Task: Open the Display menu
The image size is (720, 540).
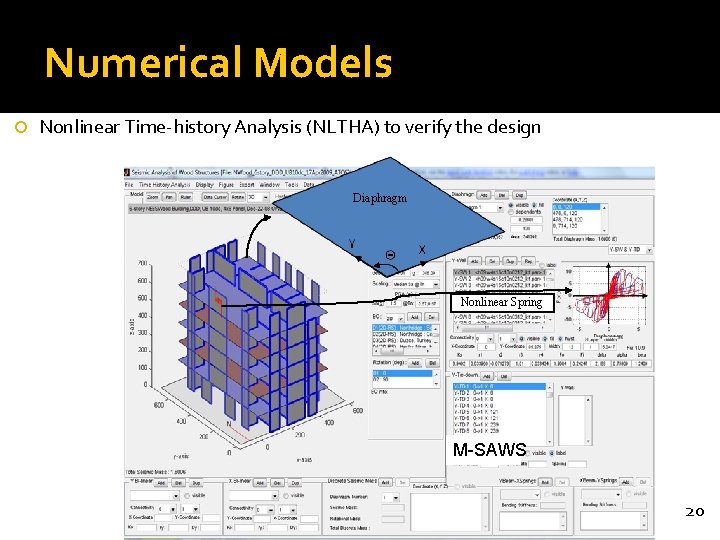Action: tap(204, 185)
